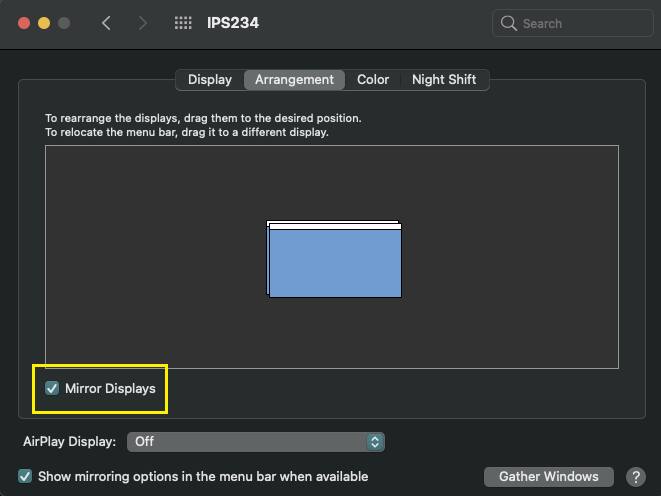Viewport: 661px width, 496px height.
Task: Uncheck the Mirror Displays checkbox
Action: click(52, 388)
